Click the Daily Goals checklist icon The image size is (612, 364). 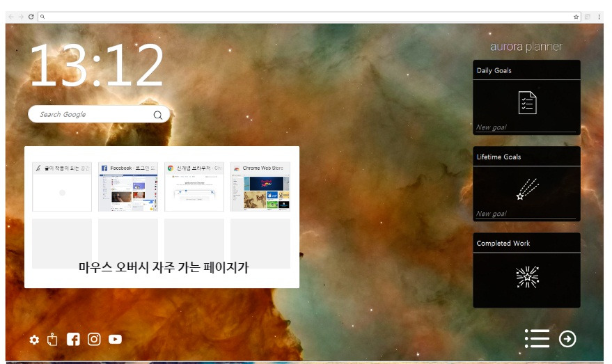pos(527,102)
